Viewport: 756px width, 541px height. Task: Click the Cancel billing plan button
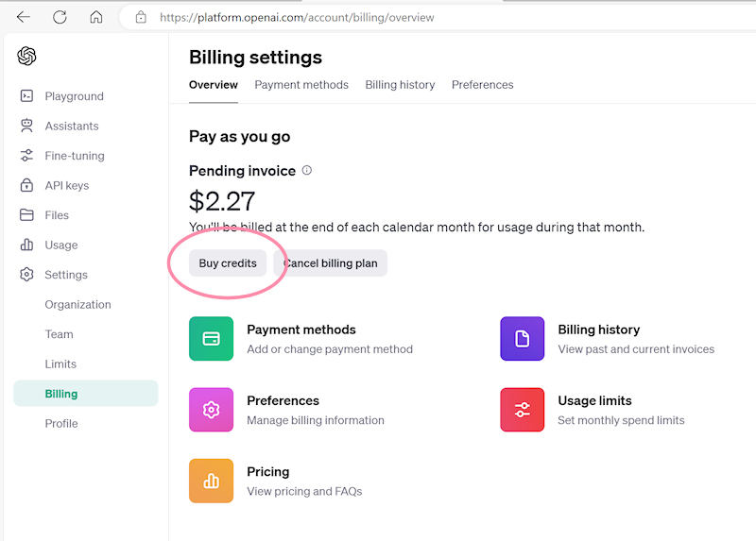click(x=331, y=263)
